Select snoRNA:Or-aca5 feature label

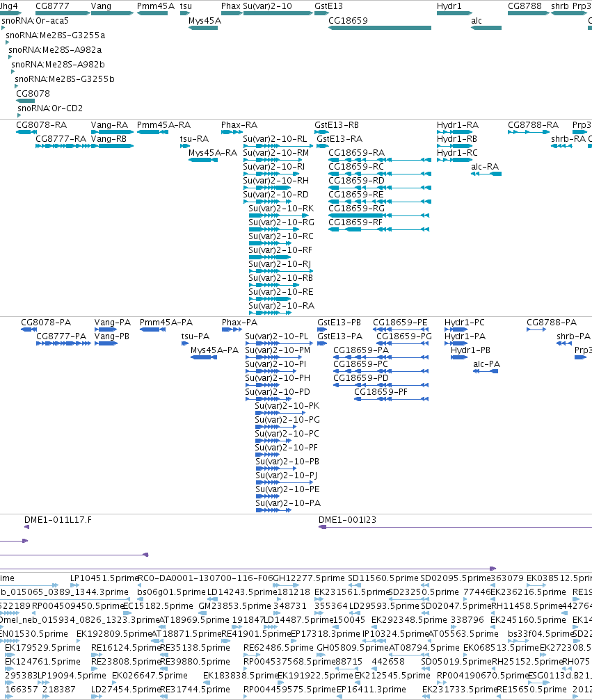[x=35, y=21]
